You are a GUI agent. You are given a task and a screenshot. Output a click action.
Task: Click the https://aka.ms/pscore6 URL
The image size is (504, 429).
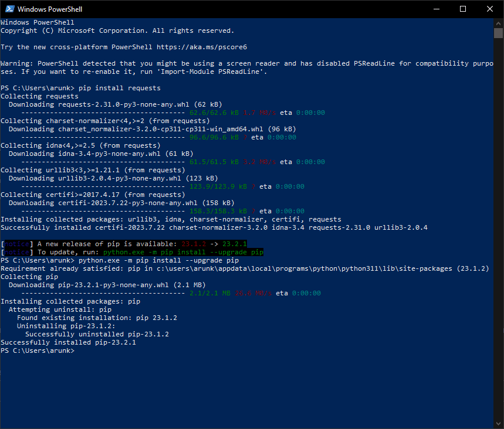pos(202,47)
